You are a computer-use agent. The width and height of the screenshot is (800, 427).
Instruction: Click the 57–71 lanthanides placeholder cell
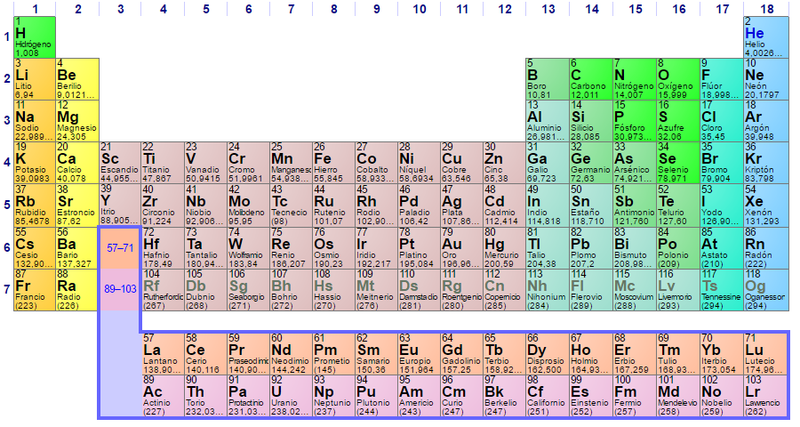(120, 247)
